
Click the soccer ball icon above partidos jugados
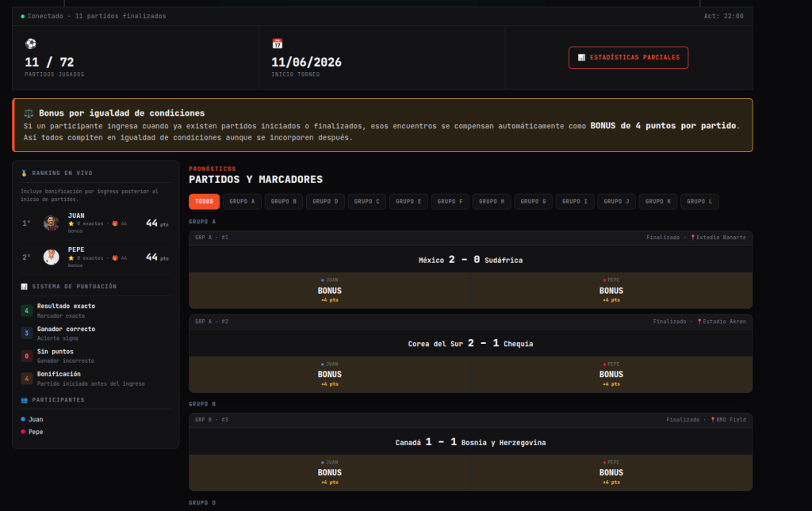point(31,44)
